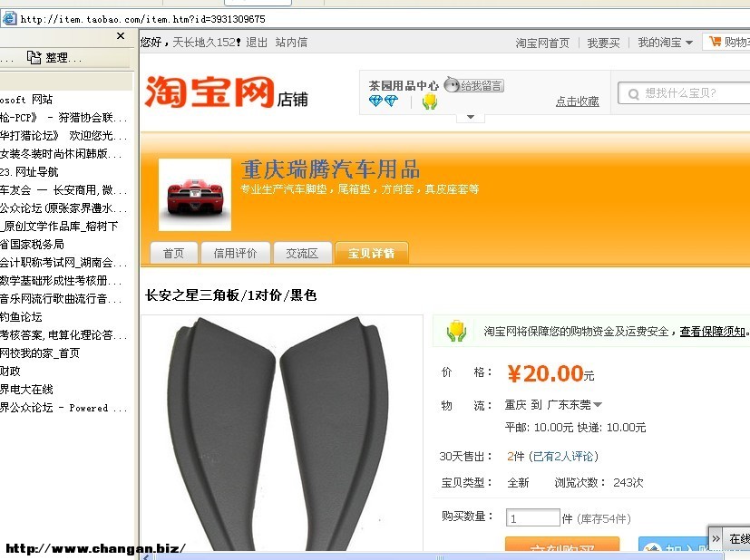Screen dimensions: 750x560
Task: Switch to the 首页 tab
Action: pyautogui.click(x=173, y=253)
